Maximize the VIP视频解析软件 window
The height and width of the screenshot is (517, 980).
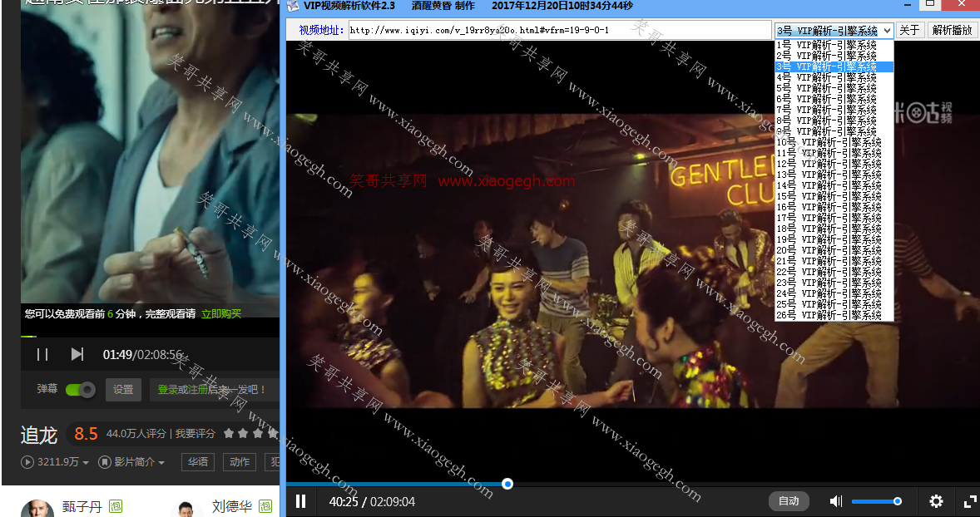coord(930,4)
